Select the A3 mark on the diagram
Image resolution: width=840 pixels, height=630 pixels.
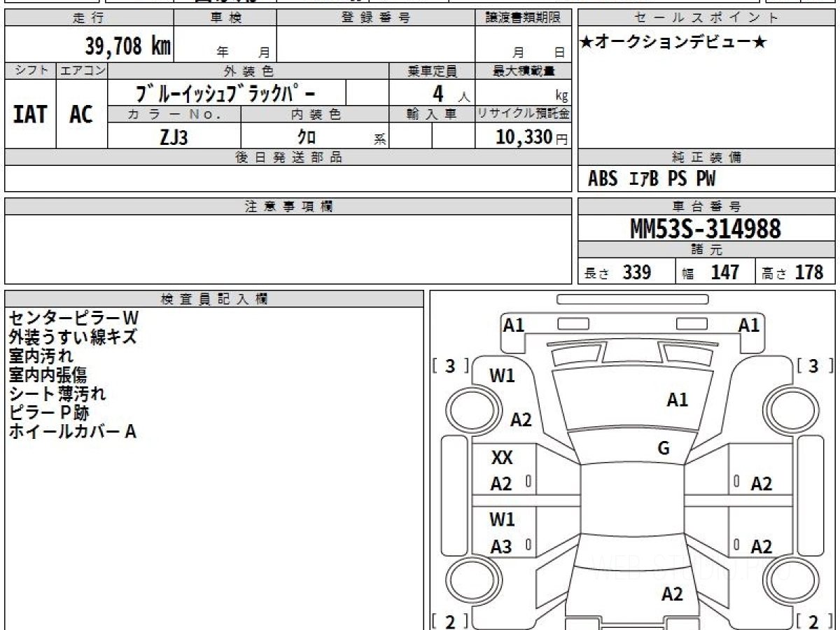(501, 547)
